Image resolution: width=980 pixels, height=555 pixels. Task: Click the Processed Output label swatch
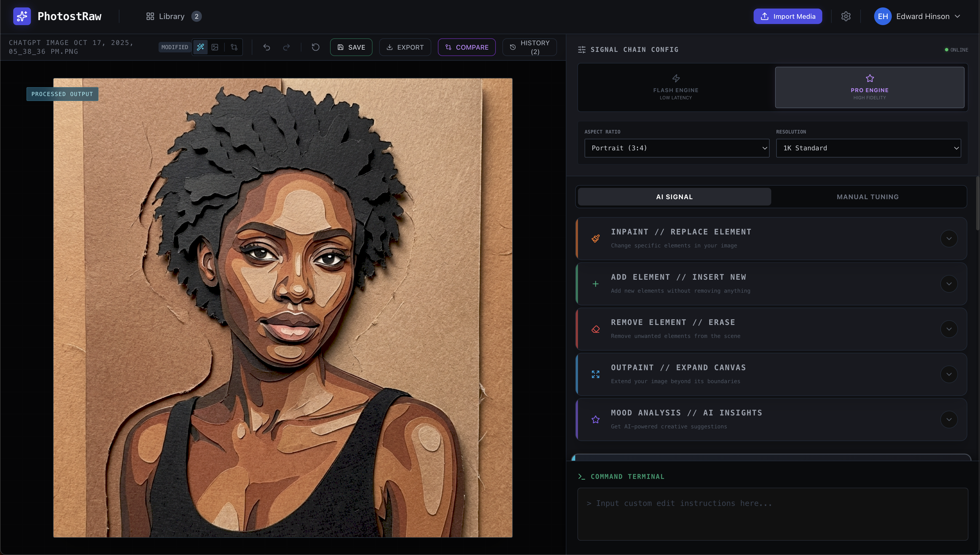click(x=62, y=94)
